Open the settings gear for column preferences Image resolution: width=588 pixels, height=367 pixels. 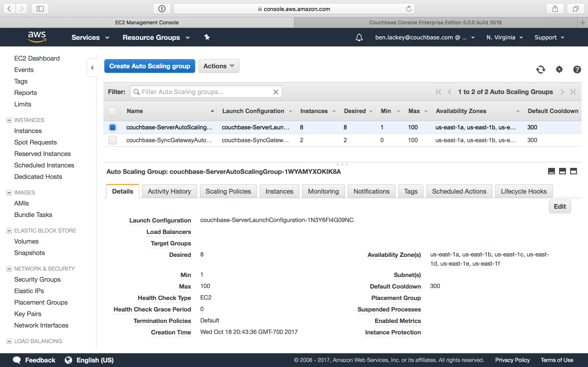coord(559,70)
